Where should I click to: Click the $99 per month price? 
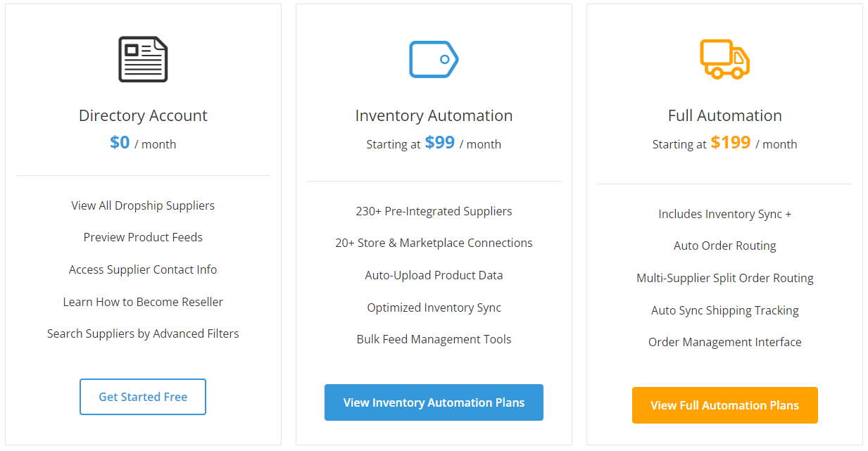click(x=434, y=143)
